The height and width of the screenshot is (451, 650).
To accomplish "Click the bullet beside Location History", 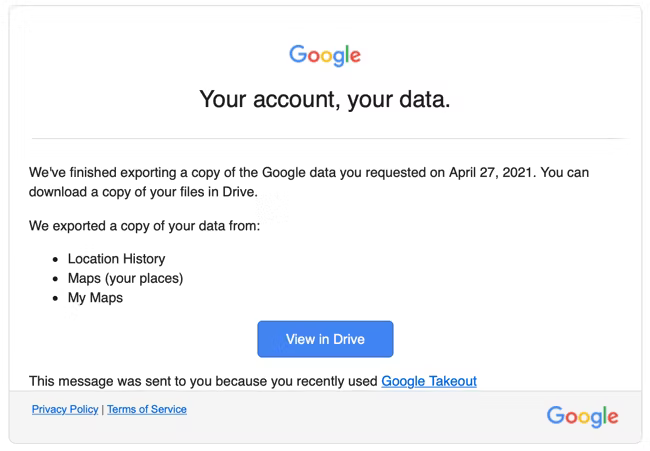I will (x=56, y=259).
